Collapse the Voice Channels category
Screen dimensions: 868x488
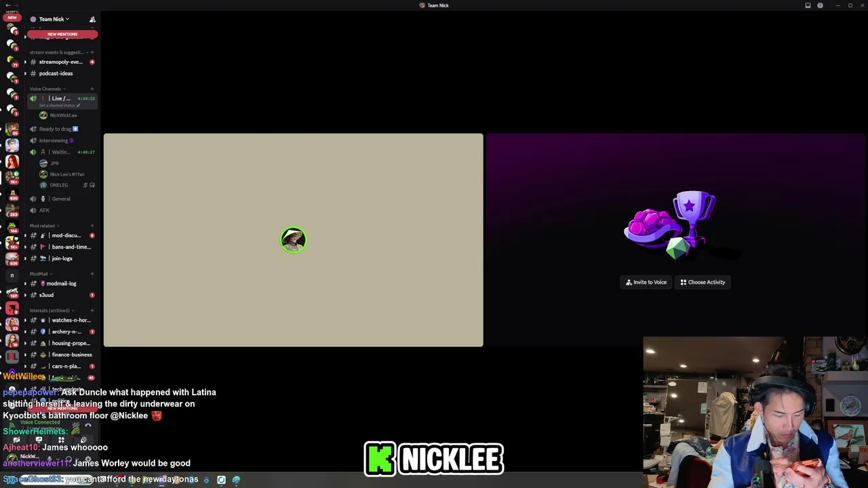click(47, 89)
